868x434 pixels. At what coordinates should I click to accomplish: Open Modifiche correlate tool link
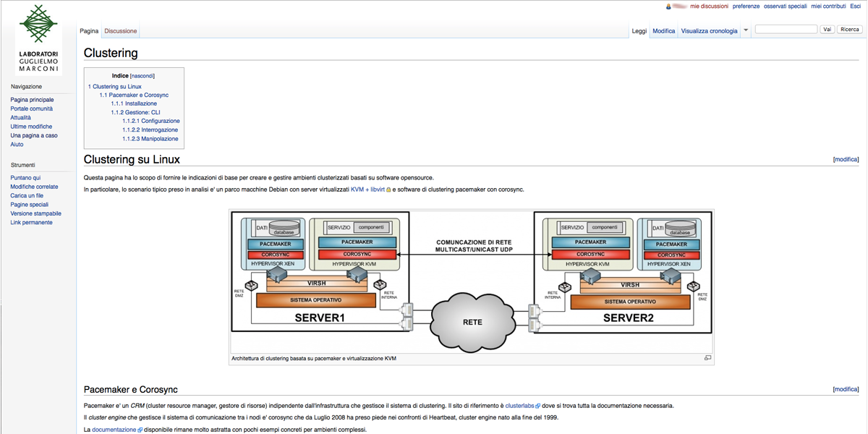(34, 187)
